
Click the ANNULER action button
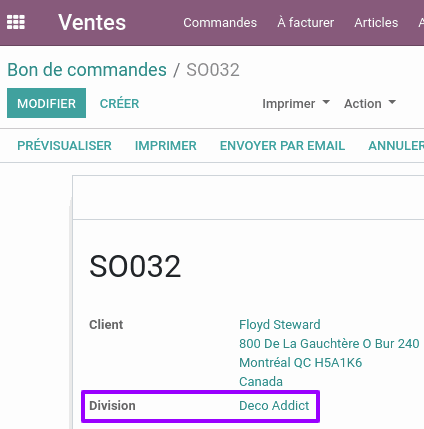tap(396, 146)
